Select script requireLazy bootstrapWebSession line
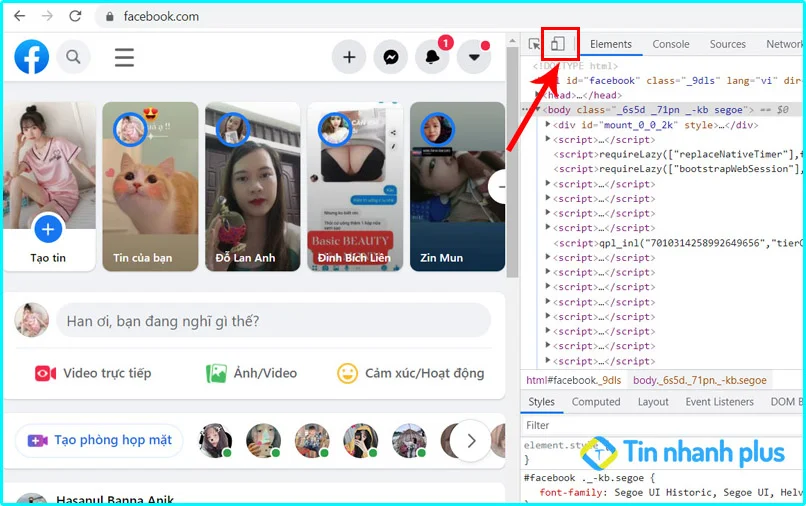This screenshot has height=506, width=806. coord(676,169)
